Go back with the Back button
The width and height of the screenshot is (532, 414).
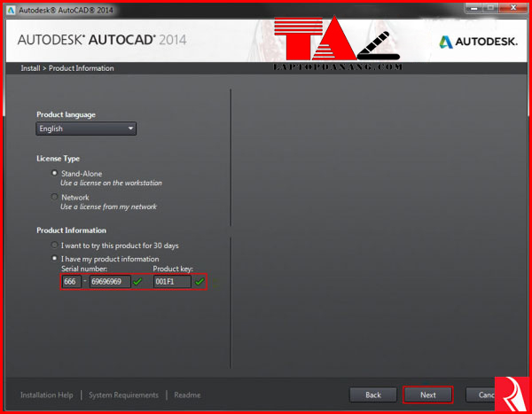(x=373, y=394)
